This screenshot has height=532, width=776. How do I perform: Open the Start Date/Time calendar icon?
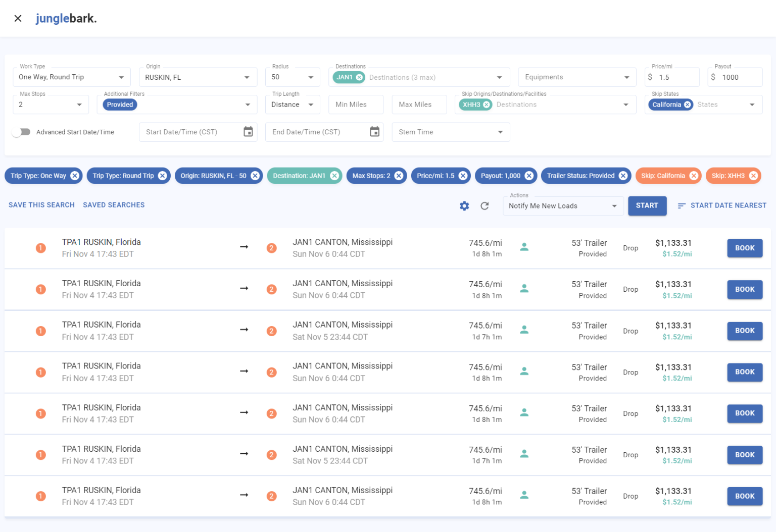pos(248,132)
